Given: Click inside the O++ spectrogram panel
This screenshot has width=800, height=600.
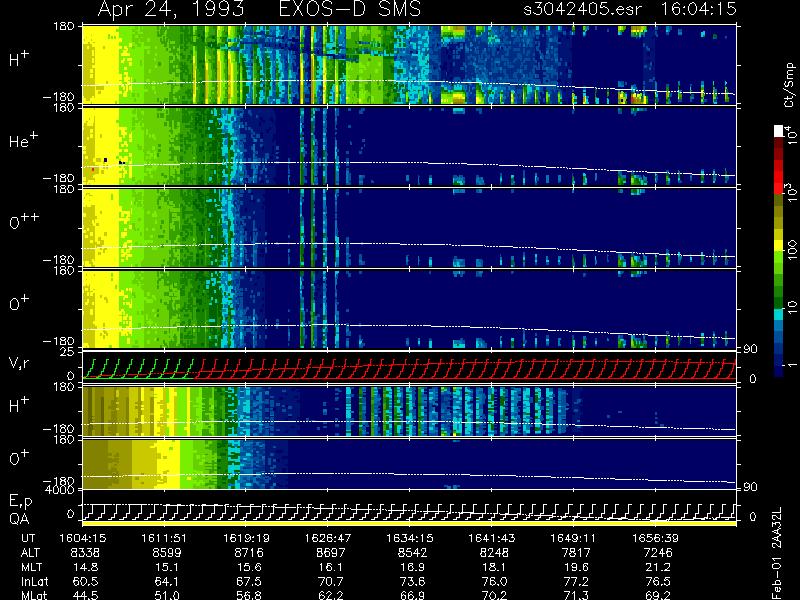Looking at the screenshot, I should [x=409, y=228].
